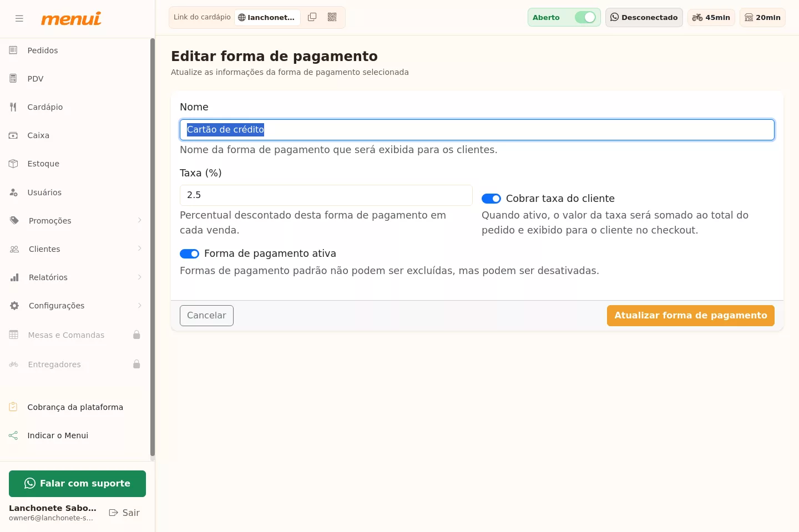Click the 45min delivery time button
The width and height of the screenshot is (799, 532).
pos(711,17)
